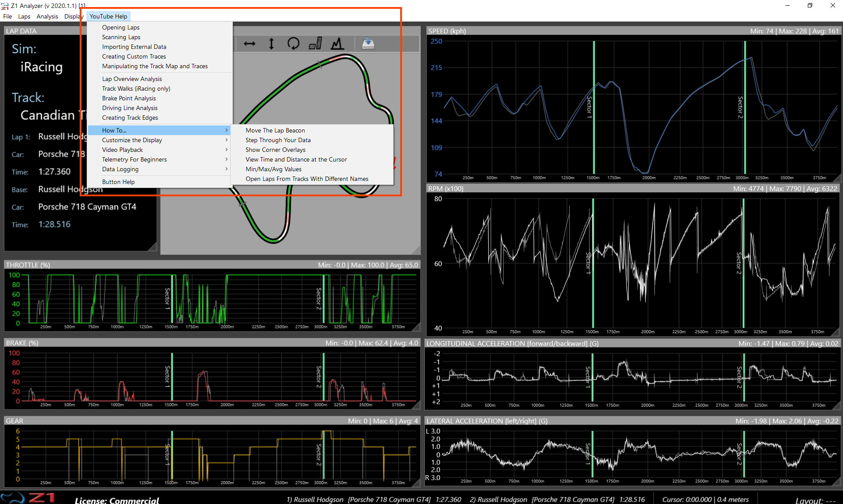Click the rotate track map icon

(x=293, y=44)
